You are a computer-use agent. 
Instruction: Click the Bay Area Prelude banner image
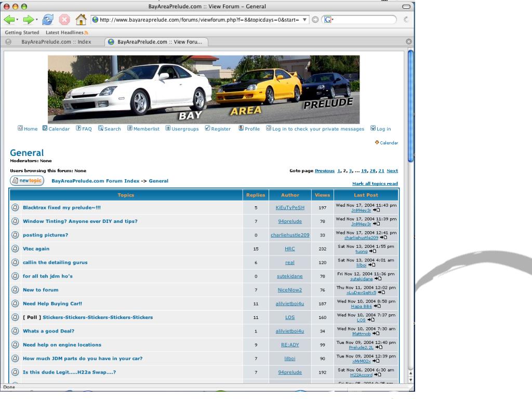[x=204, y=89]
